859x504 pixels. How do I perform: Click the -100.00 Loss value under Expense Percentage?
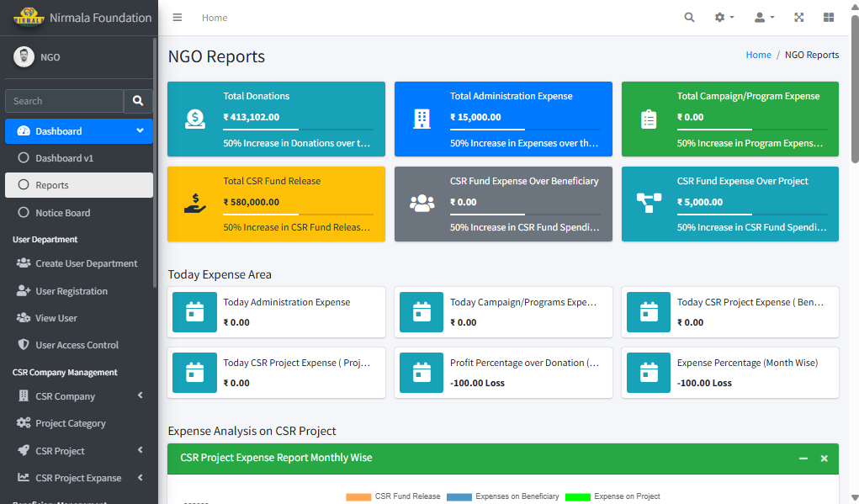(x=704, y=383)
